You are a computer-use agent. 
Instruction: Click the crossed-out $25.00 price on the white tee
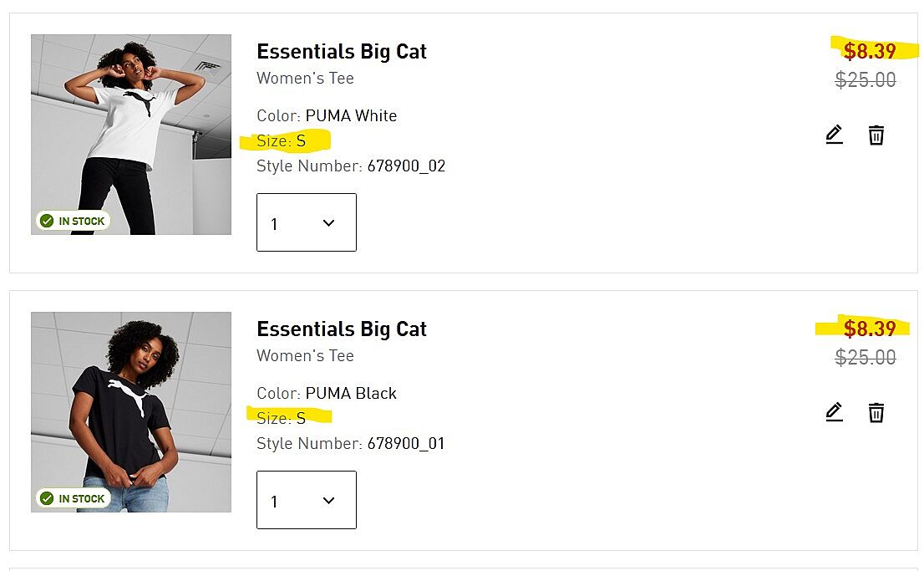[x=866, y=80]
